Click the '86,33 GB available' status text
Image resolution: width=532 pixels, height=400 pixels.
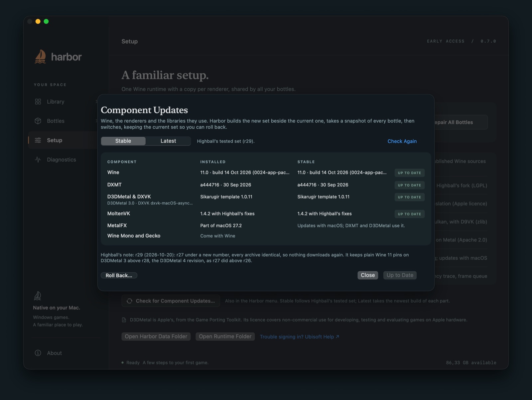coord(471,362)
